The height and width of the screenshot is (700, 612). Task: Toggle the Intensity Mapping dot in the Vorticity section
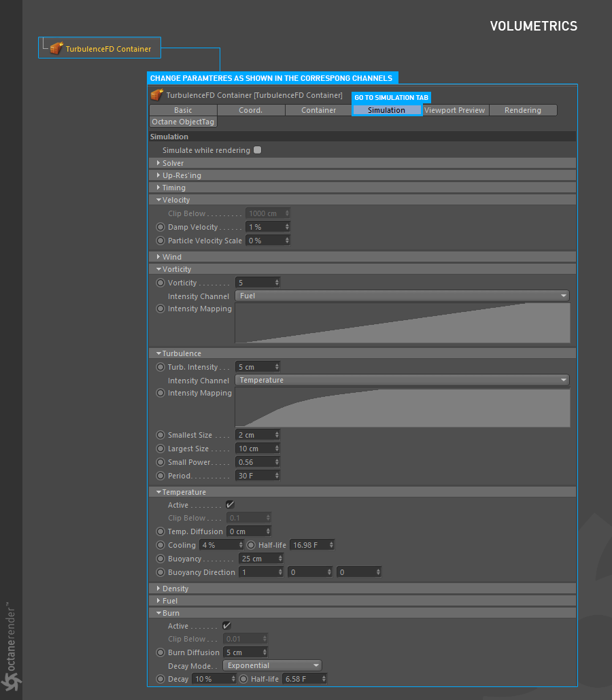[160, 309]
